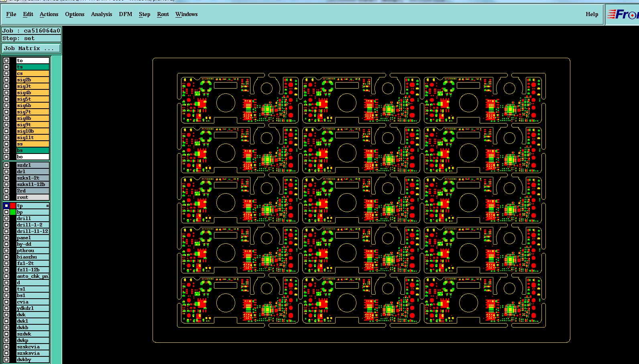The image size is (639, 364).
Task: Select the drill-11-12 layer name
Action: point(33,231)
